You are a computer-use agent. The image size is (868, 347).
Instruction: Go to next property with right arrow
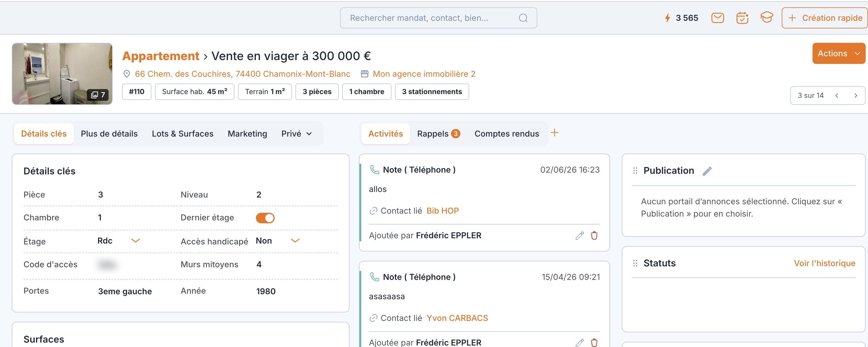pos(856,96)
